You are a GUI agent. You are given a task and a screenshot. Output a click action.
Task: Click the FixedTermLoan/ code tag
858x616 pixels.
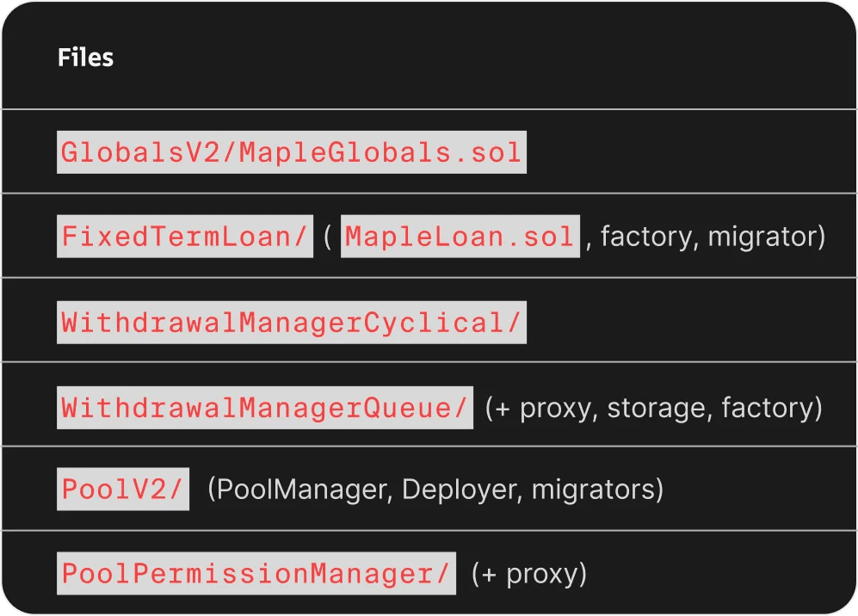point(185,237)
